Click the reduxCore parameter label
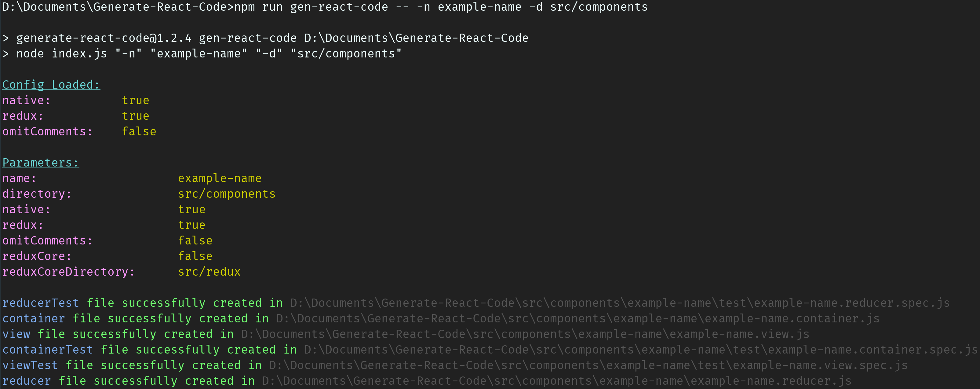Screen dimensions: 980x389 point(37,256)
